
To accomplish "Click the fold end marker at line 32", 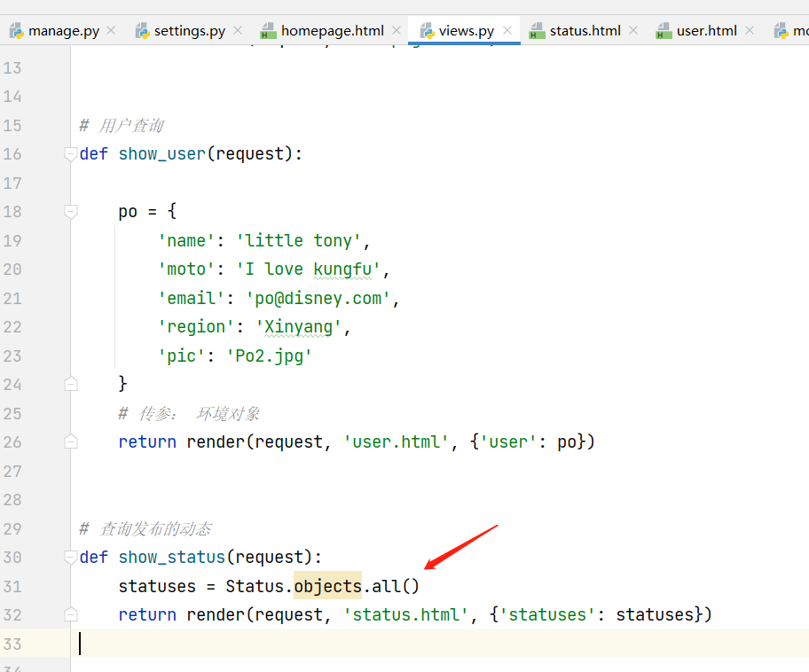I will click(x=71, y=614).
